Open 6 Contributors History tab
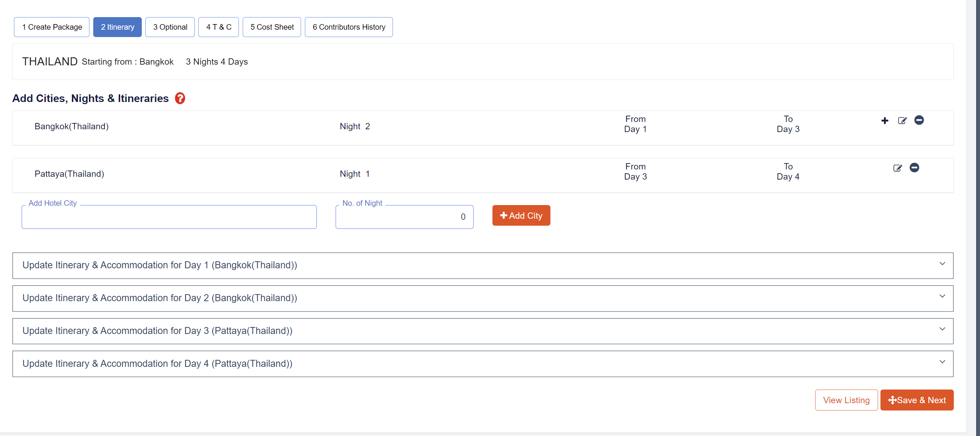Viewport: 980px width, 436px height. [x=349, y=27]
